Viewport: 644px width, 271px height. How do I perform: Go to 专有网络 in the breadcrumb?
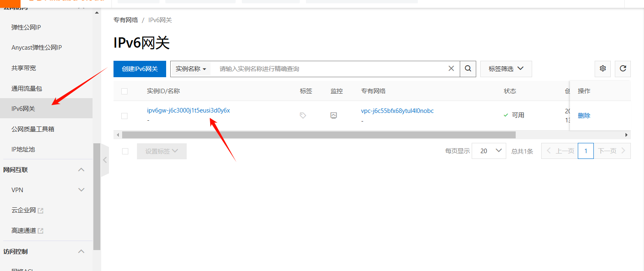(x=126, y=20)
